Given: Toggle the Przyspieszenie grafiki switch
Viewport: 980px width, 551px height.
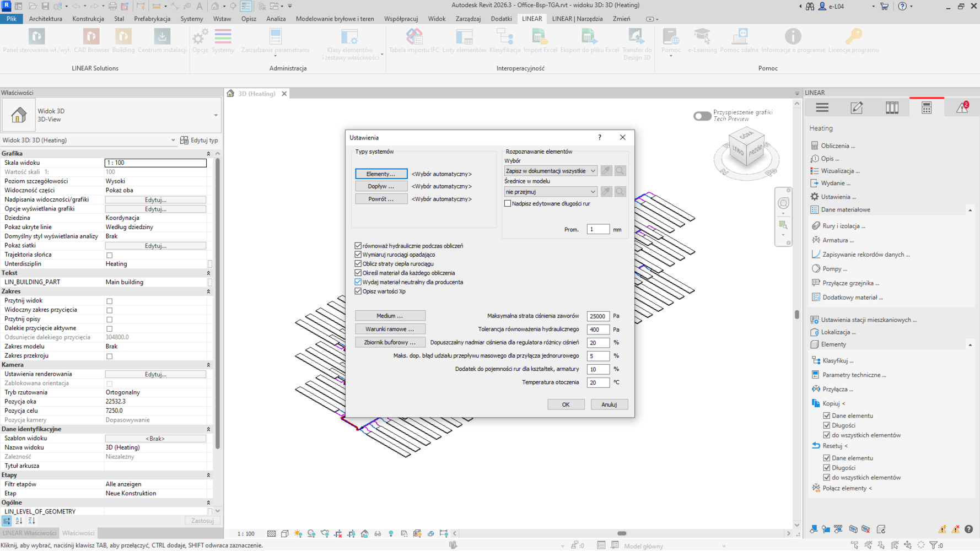Looking at the screenshot, I should pyautogui.click(x=702, y=116).
